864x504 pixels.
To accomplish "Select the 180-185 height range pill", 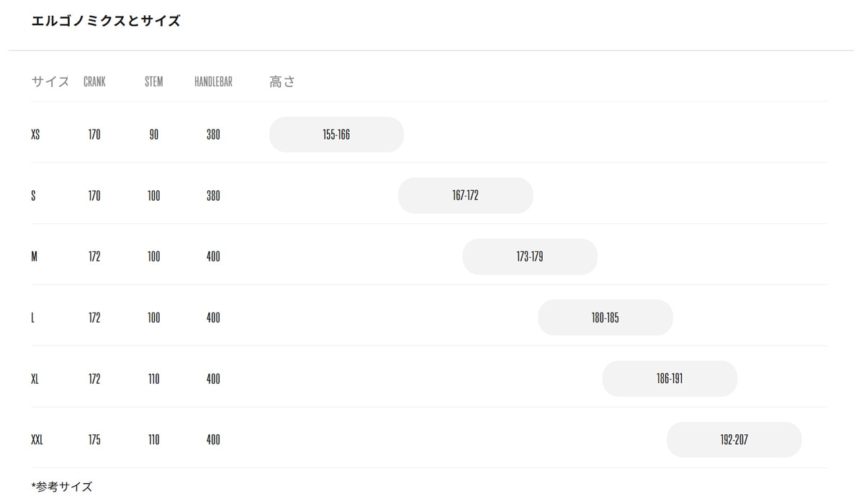I will tap(605, 318).
